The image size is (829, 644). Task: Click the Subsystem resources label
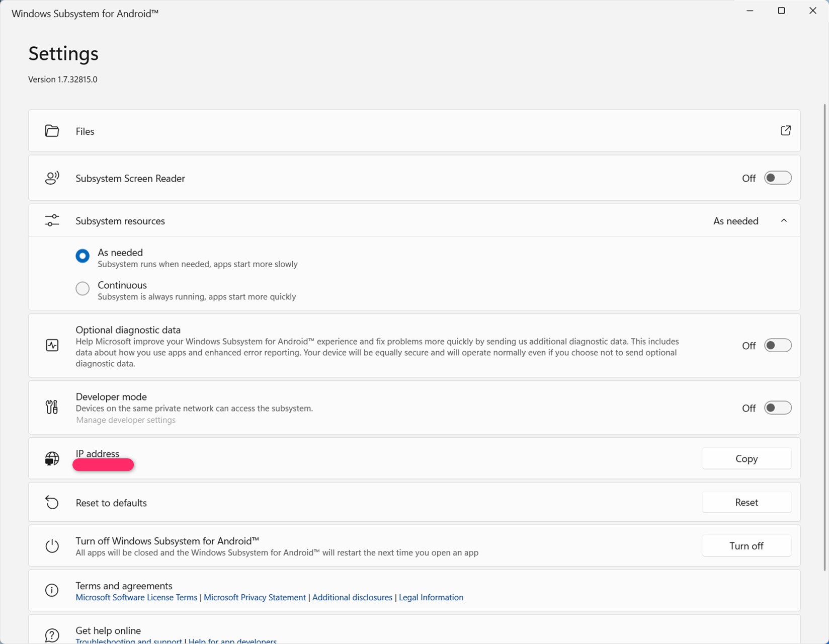coord(120,221)
